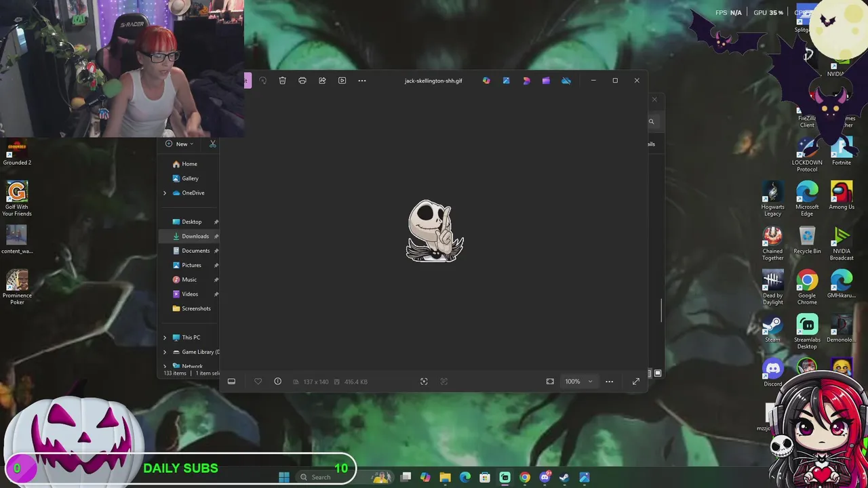This screenshot has height=488, width=868.
Task: Select Documents in File Explorer quick access
Action: [x=195, y=251]
